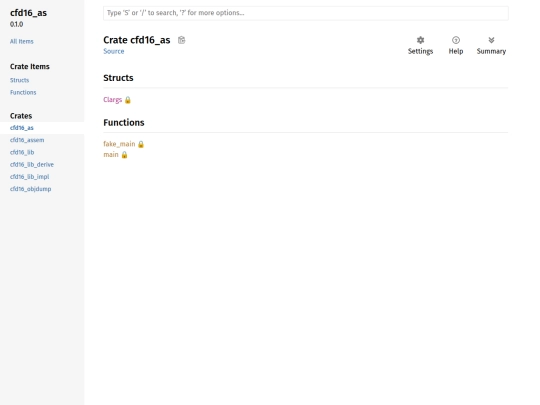
Task: Switch to cfd16_objdump crate
Action: click(31, 189)
